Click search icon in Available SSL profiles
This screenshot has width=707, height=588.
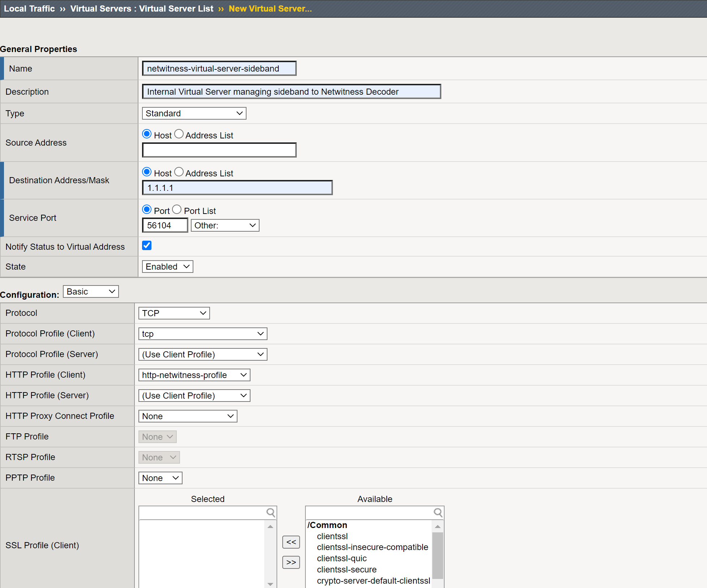tap(437, 512)
